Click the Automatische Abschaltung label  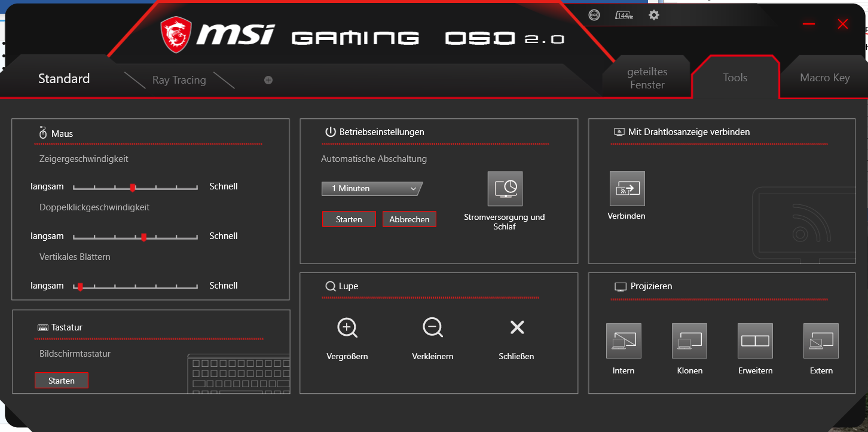374,159
